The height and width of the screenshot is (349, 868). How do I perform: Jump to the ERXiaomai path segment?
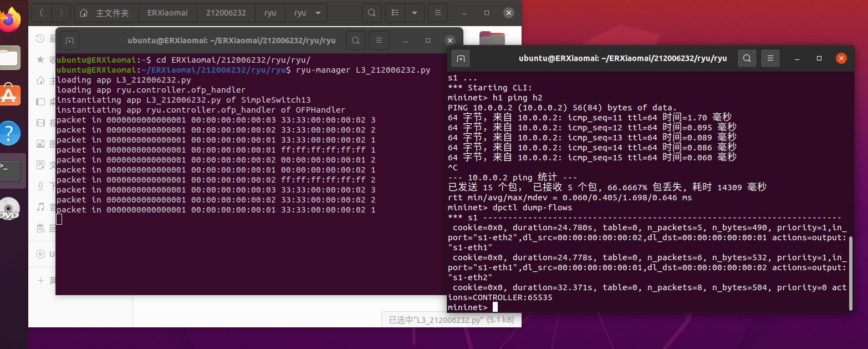tap(167, 12)
